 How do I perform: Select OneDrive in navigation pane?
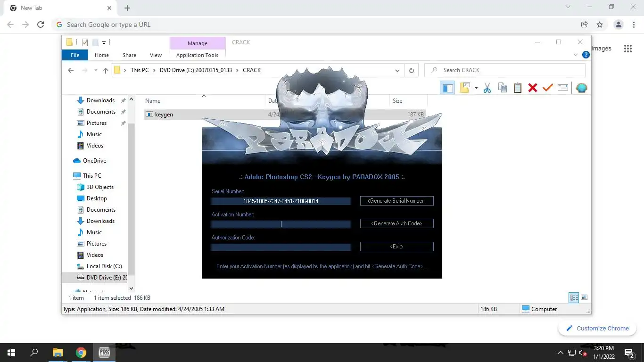(x=94, y=161)
